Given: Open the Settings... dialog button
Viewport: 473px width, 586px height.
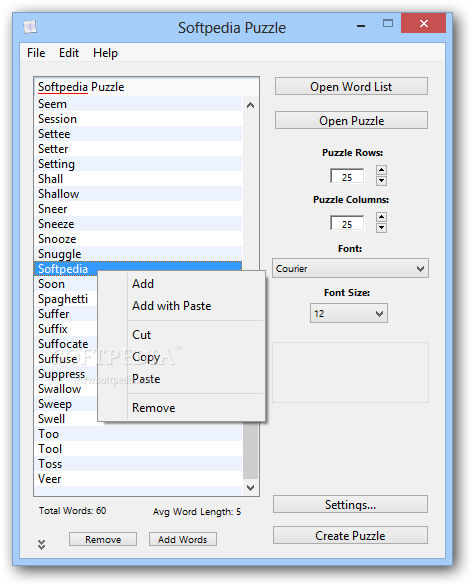Looking at the screenshot, I should (x=350, y=505).
